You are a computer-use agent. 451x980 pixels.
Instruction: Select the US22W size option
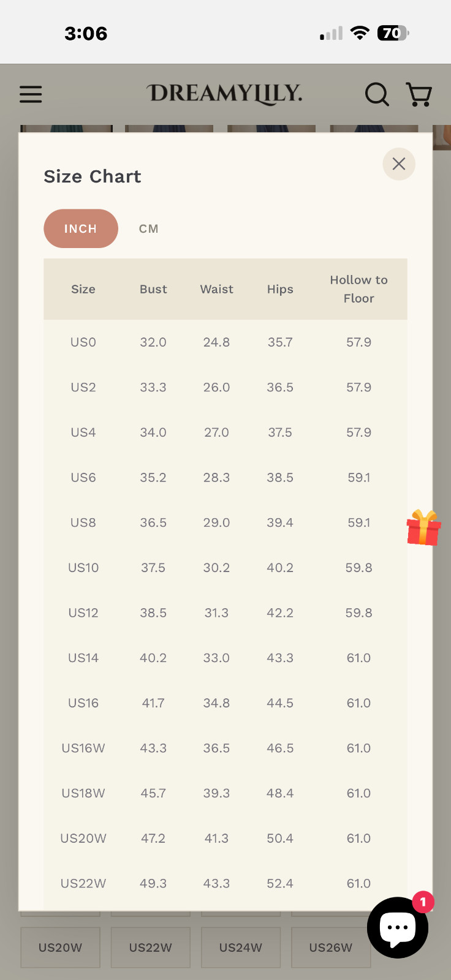click(x=150, y=948)
